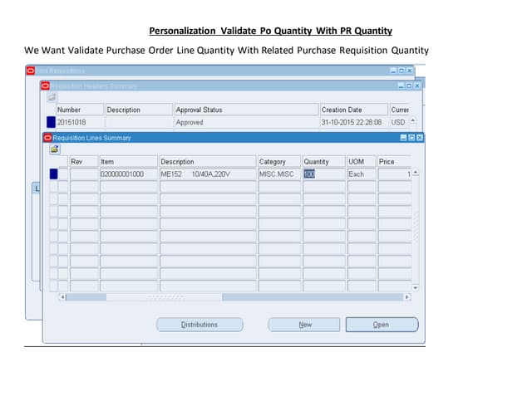
Task: Click the UOM field showing Each
Action: [x=362, y=174]
